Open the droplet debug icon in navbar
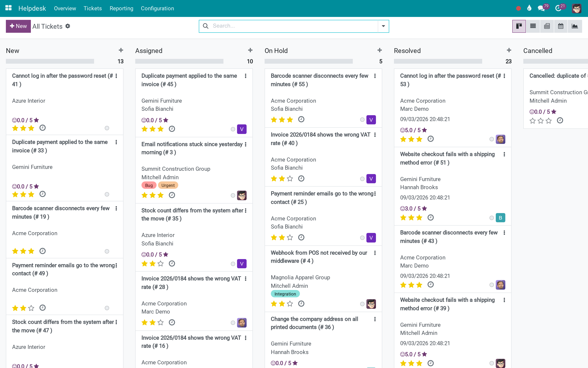Screen dimensions: 588x368 tap(529, 8)
